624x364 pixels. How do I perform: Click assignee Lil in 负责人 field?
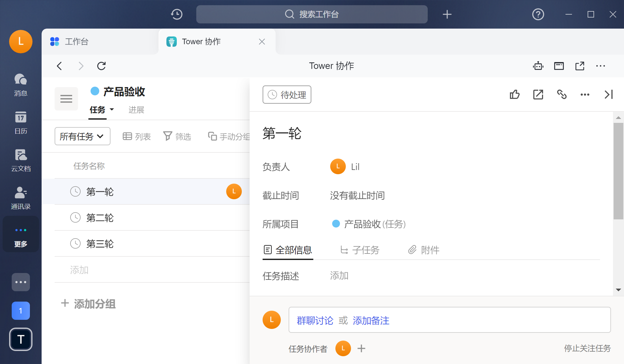(x=345, y=167)
